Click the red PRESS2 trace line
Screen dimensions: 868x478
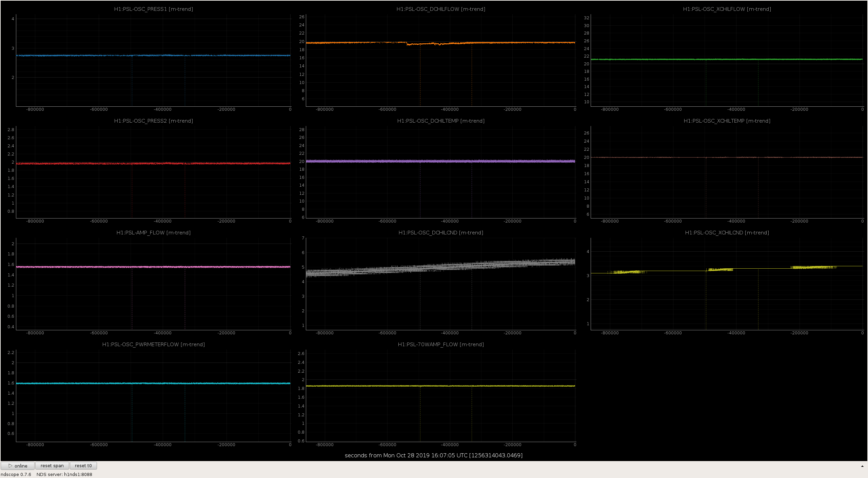tap(153, 163)
